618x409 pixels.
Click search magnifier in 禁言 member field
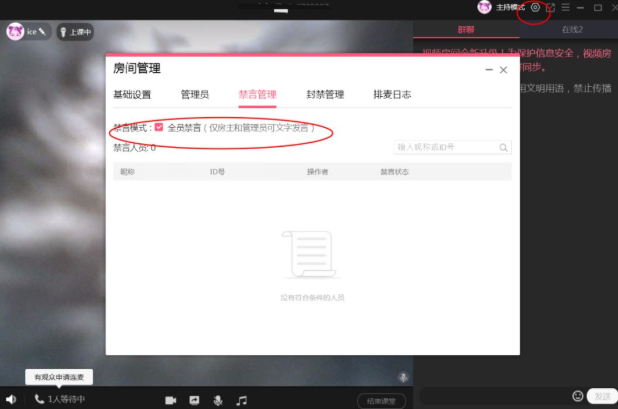pos(504,148)
